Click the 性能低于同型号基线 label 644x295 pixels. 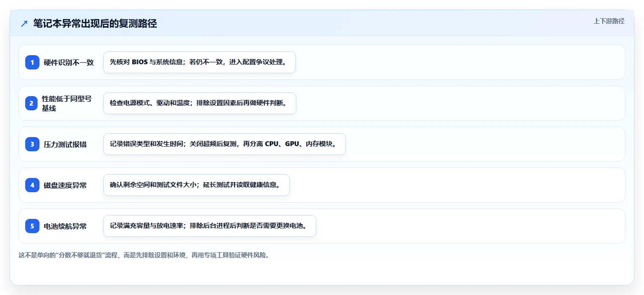click(67, 103)
